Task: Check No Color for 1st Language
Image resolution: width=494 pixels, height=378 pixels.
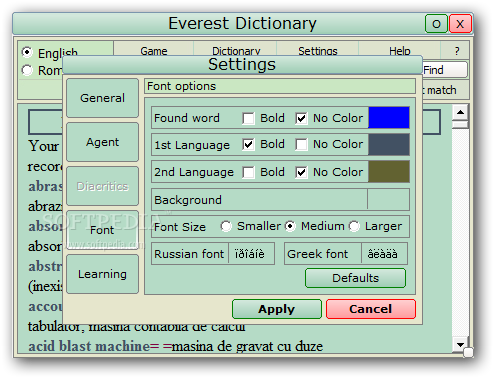Action: (x=301, y=145)
